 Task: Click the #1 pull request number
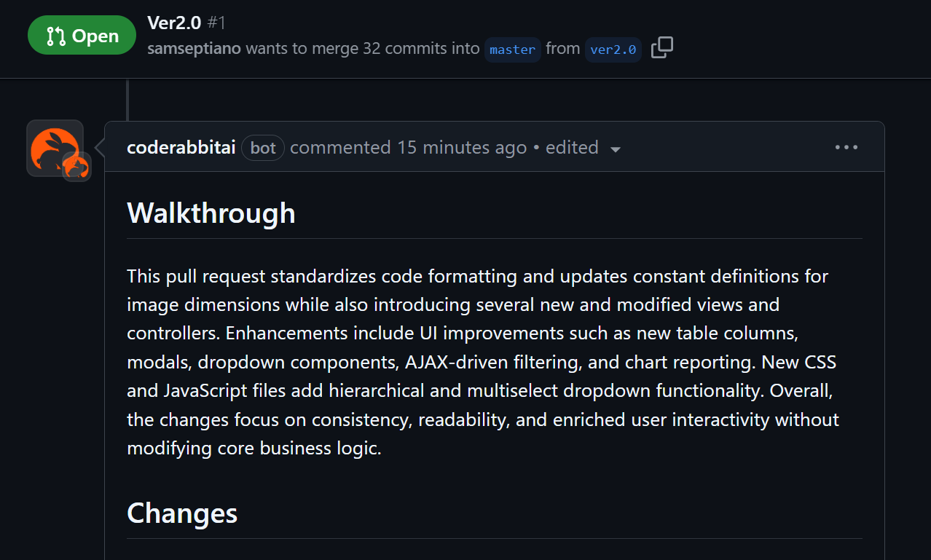(x=216, y=23)
